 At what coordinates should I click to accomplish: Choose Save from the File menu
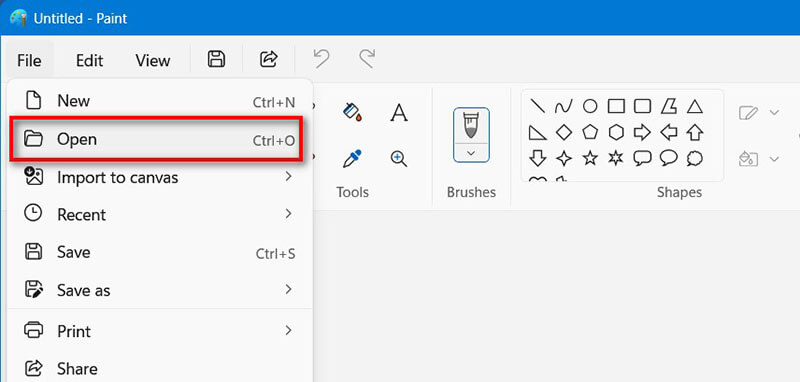click(x=160, y=252)
